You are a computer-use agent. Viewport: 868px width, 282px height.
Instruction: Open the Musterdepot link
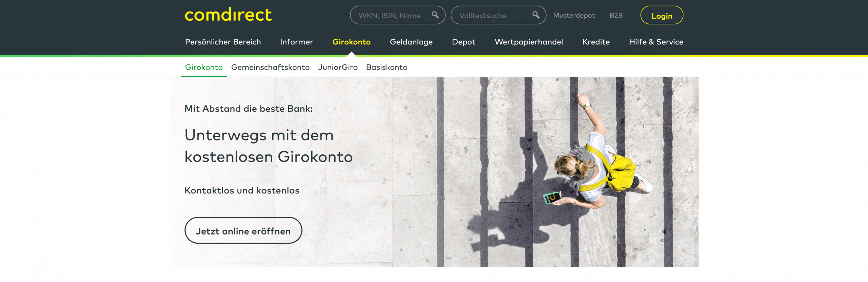574,15
